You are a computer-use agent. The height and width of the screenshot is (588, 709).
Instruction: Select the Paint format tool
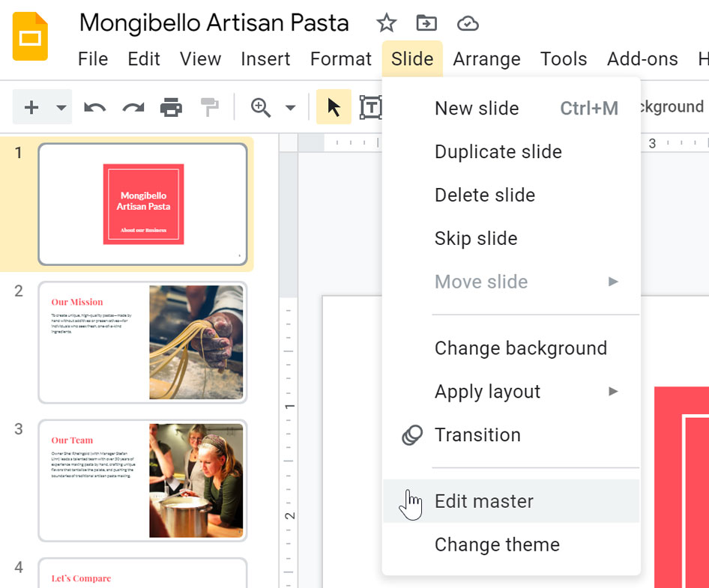click(209, 107)
